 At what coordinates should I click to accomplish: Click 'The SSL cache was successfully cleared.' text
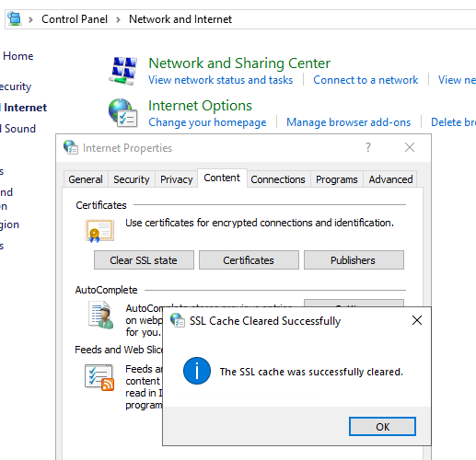(311, 372)
